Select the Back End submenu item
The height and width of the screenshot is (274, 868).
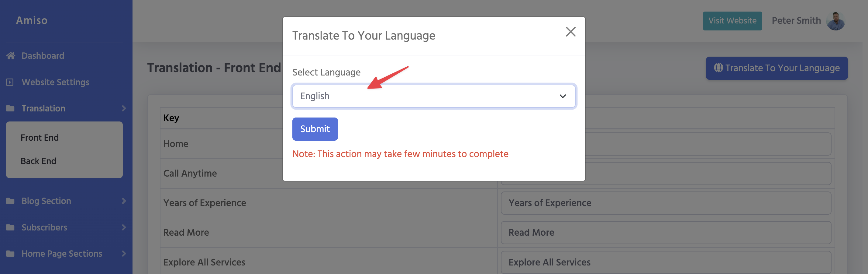(x=38, y=161)
